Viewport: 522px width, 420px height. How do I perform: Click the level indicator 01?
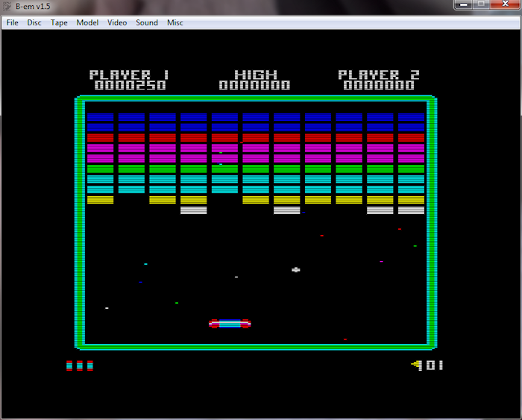tap(435, 366)
